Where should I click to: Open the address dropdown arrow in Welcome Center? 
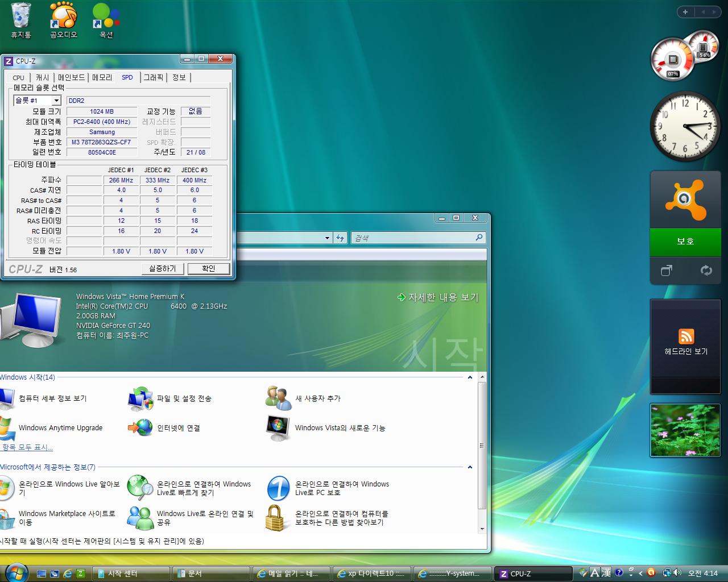coord(327,238)
